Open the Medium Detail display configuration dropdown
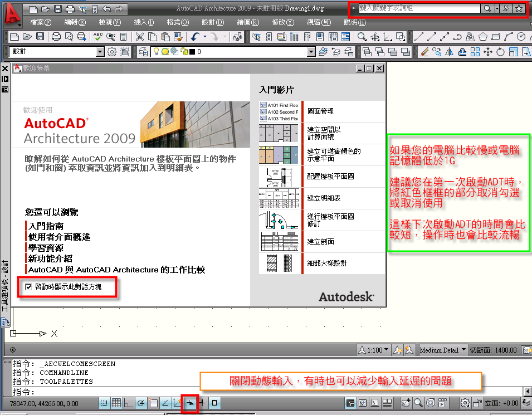The width and height of the screenshot is (532, 415). tap(442, 350)
